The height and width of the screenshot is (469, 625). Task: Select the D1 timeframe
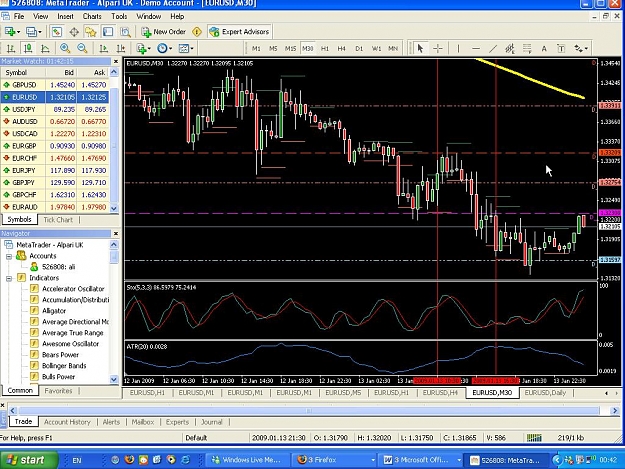coord(359,48)
